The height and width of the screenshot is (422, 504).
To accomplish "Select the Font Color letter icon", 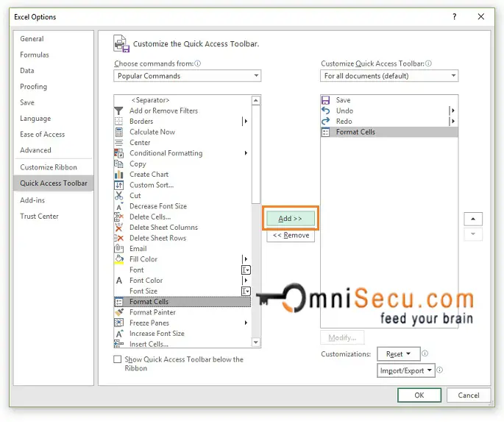I will (118, 281).
